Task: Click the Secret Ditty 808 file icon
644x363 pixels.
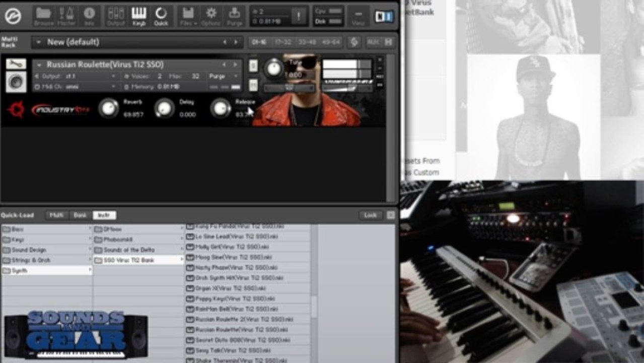Action: (190, 340)
